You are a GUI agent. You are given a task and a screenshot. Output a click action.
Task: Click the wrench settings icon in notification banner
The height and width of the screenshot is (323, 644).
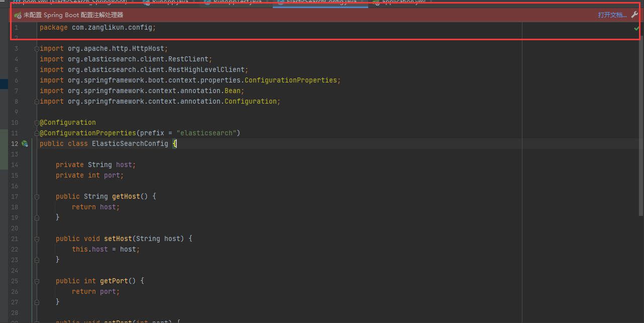point(634,15)
